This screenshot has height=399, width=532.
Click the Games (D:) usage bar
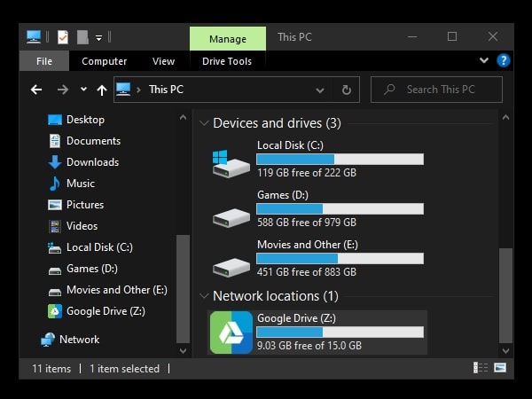coord(340,208)
